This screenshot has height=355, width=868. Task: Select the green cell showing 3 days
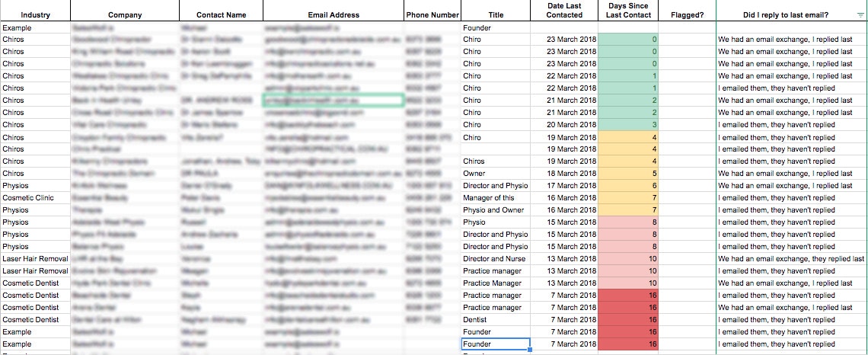[x=628, y=125]
